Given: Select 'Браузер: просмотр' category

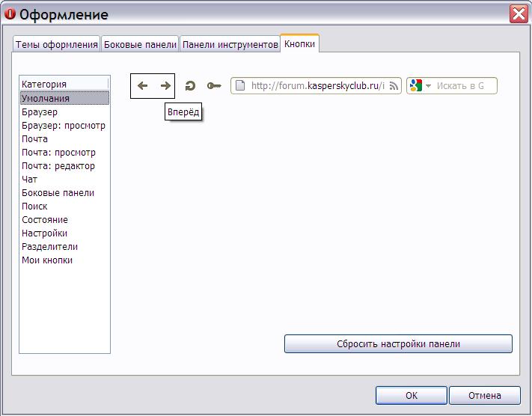Looking at the screenshot, I should click(x=64, y=126).
